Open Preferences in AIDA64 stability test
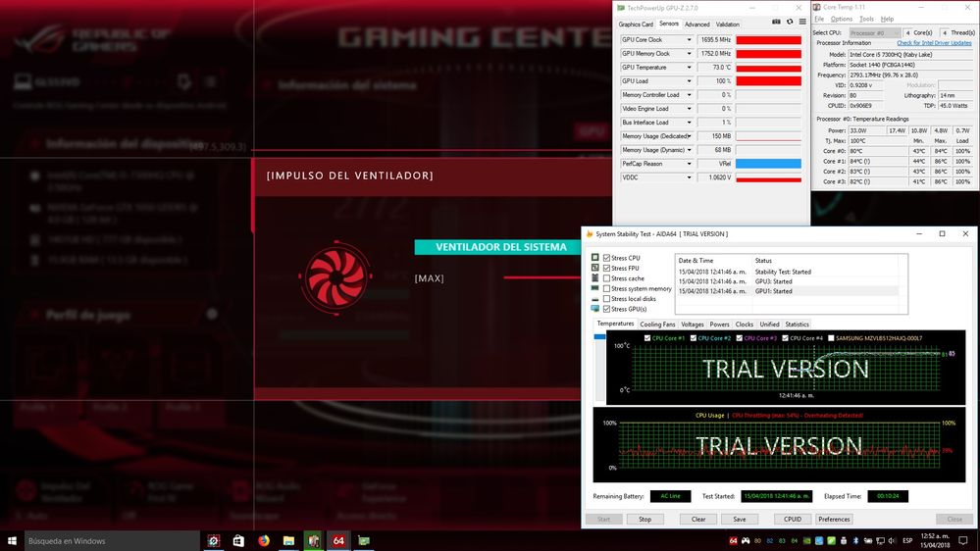The height and width of the screenshot is (551, 980). 834,520
